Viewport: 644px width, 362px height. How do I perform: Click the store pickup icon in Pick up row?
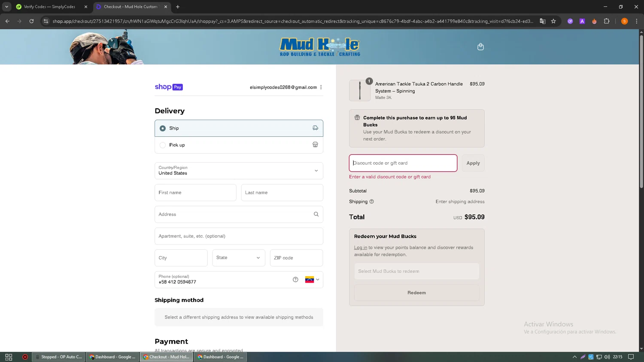click(315, 145)
